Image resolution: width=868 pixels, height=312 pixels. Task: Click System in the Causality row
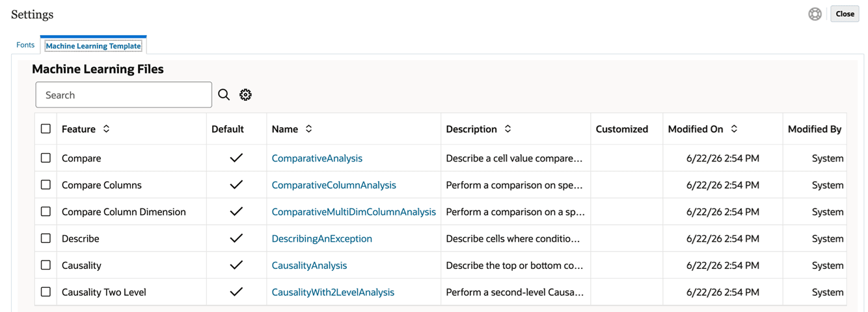828,265
